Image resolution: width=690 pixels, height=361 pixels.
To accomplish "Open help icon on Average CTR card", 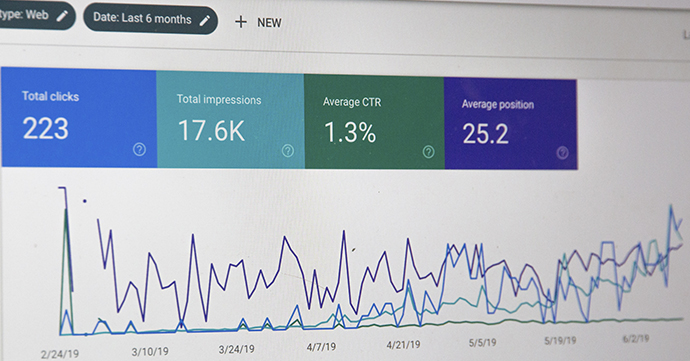I will [x=428, y=152].
